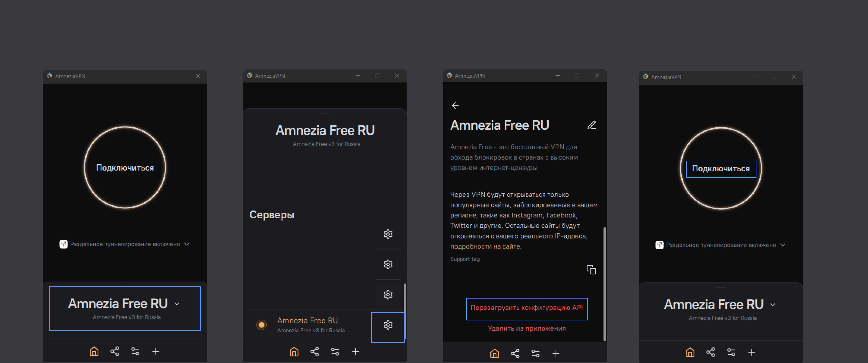This screenshot has height=363, width=868.
Task: Open Home tab in second (Серверы) window
Action: click(294, 352)
